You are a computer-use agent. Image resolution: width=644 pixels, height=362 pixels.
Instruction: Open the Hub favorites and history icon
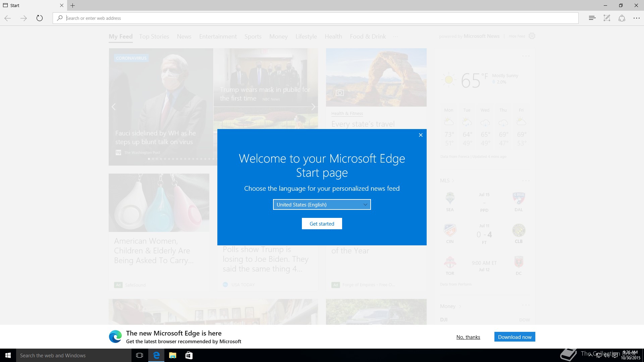pyautogui.click(x=592, y=18)
